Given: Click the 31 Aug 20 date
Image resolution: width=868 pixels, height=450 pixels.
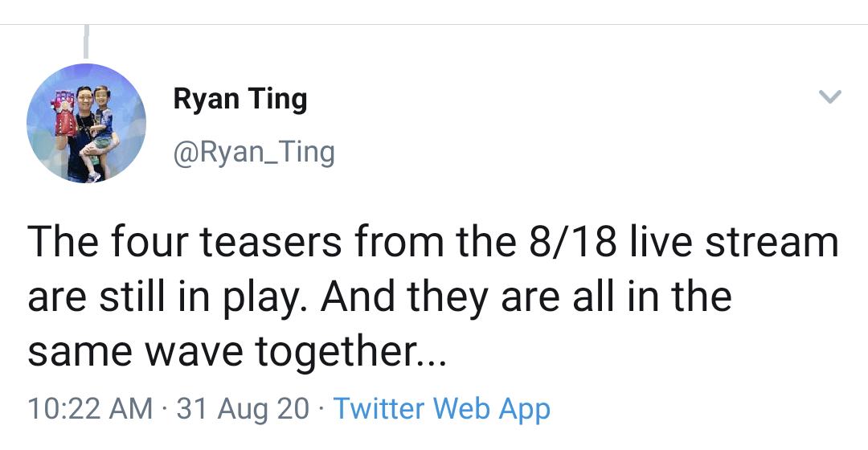Looking at the screenshot, I should pyautogui.click(x=243, y=408).
